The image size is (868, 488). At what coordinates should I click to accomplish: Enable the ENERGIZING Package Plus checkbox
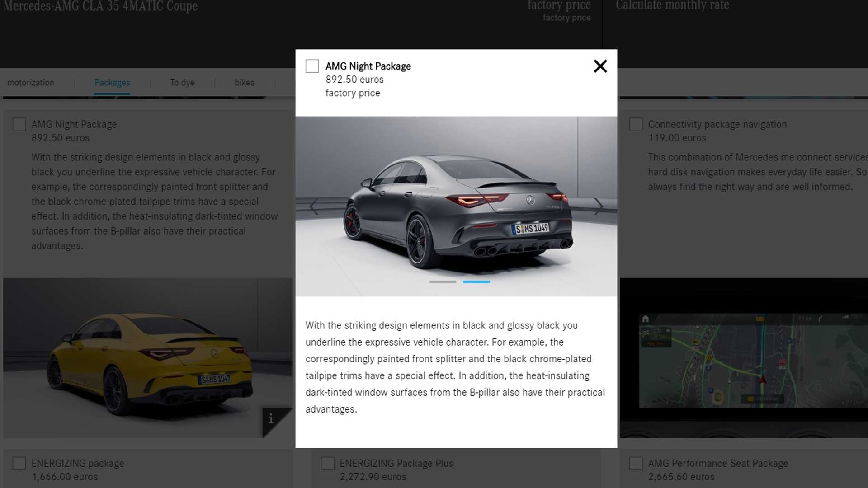click(x=327, y=464)
